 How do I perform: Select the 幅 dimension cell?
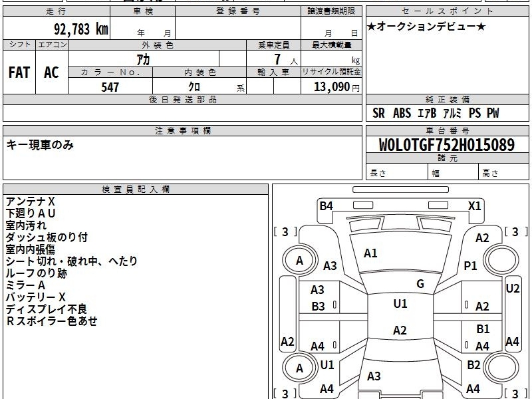tap(454, 172)
